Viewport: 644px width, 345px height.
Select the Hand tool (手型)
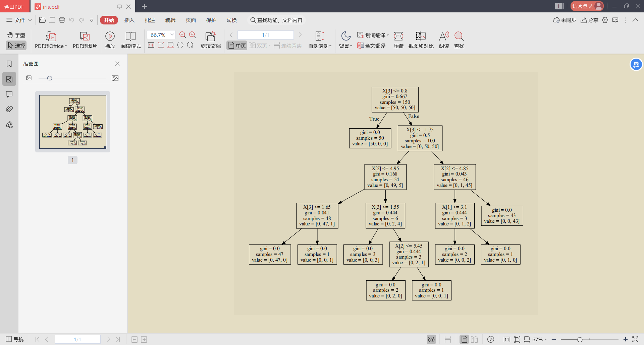tap(16, 35)
